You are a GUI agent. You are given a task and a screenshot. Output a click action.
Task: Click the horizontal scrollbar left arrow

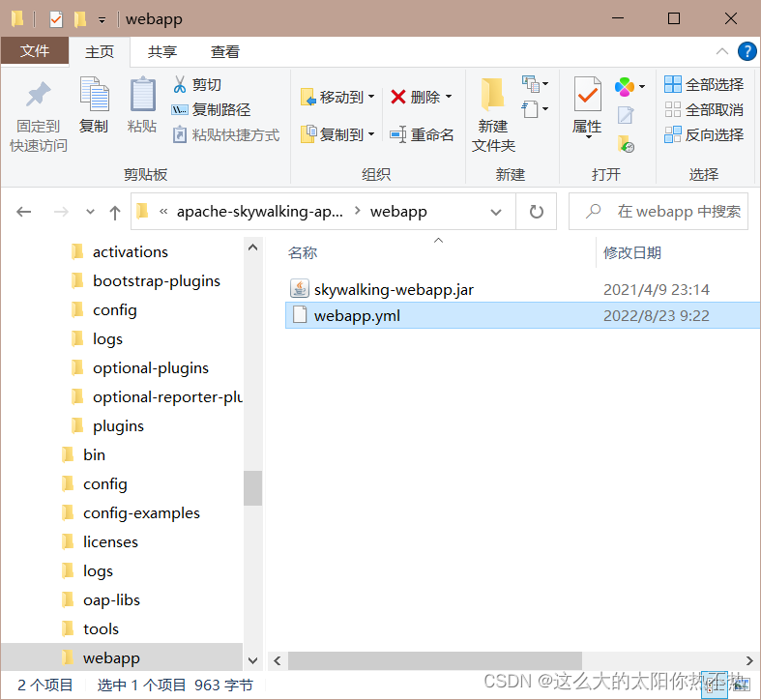coord(278,660)
